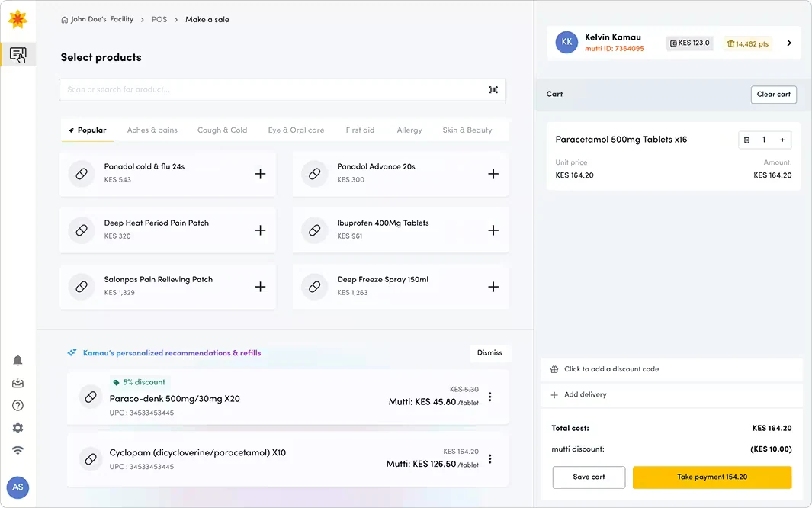Click Total cost KES 164.20 value
This screenshot has height=508, width=812.
(x=772, y=428)
